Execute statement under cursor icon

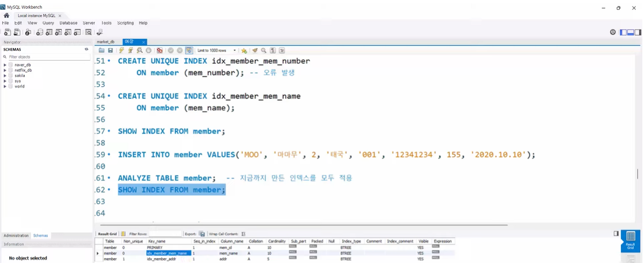pyautogui.click(x=131, y=50)
